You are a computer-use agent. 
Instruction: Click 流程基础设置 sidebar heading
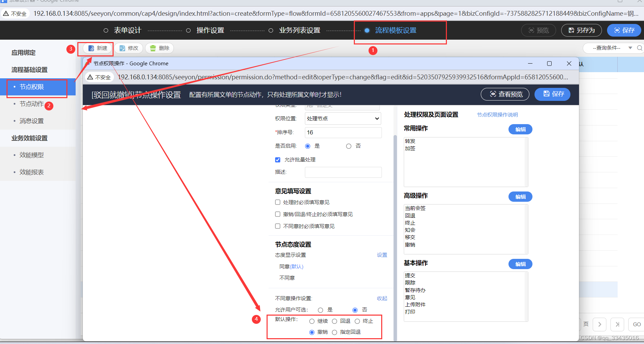point(29,70)
